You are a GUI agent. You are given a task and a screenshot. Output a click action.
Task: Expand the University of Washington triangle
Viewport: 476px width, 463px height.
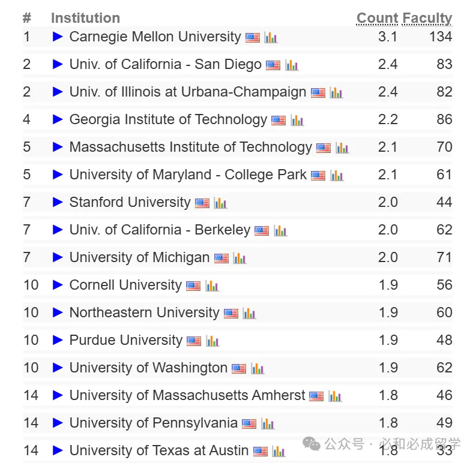[x=58, y=368]
